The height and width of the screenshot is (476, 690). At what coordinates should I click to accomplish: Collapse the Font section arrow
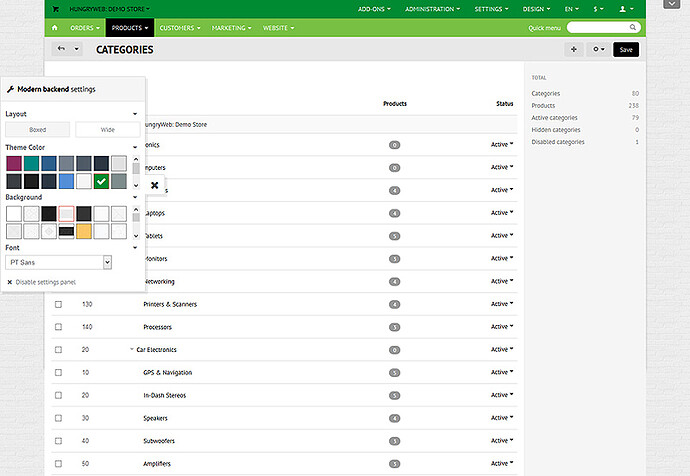tap(135, 248)
